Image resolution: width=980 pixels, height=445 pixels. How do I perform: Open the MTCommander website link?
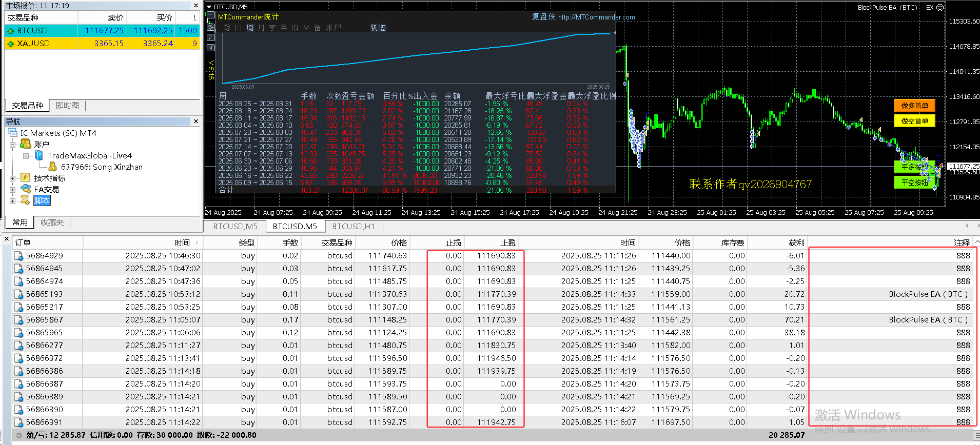tap(596, 17)
